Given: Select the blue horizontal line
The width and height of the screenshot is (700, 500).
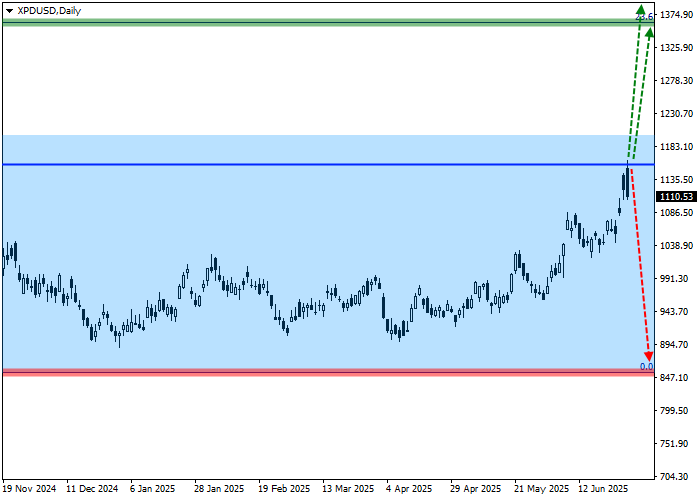Looking at the screenshot, I should point(300,164).
